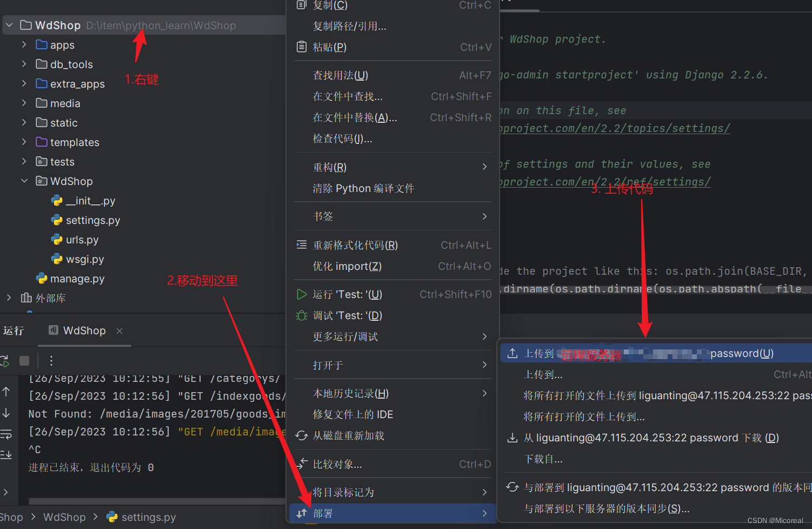812x529 pixels.
Task: Select 清除 Python 编译文件 entry
Action: [392, 188]
